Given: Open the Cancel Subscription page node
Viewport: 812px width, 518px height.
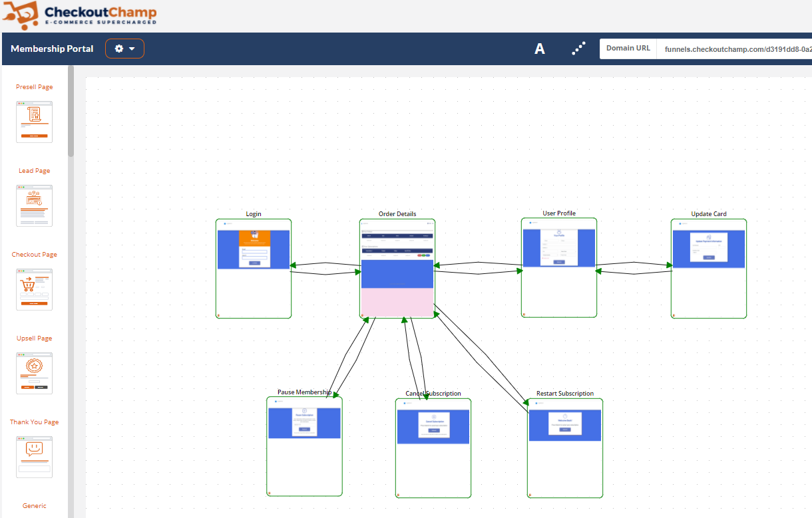Looking at the screenshot, I should tap(433, 448).
